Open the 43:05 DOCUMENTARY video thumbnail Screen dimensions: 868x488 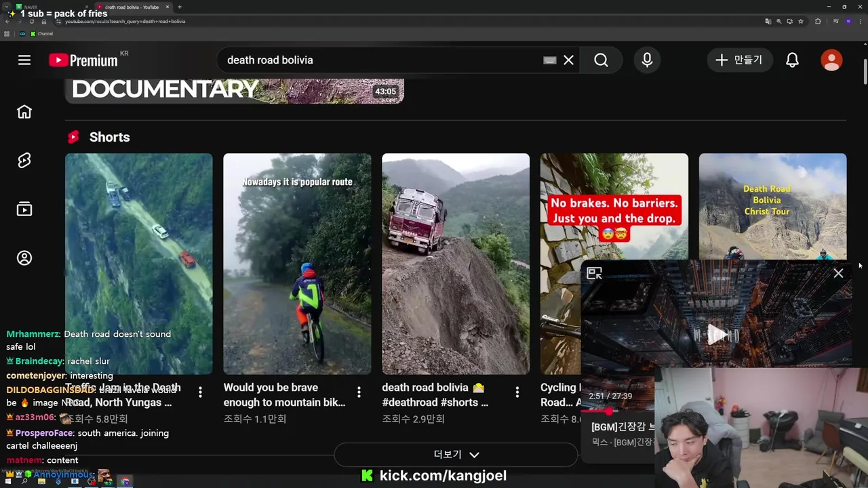pos(234,91)
